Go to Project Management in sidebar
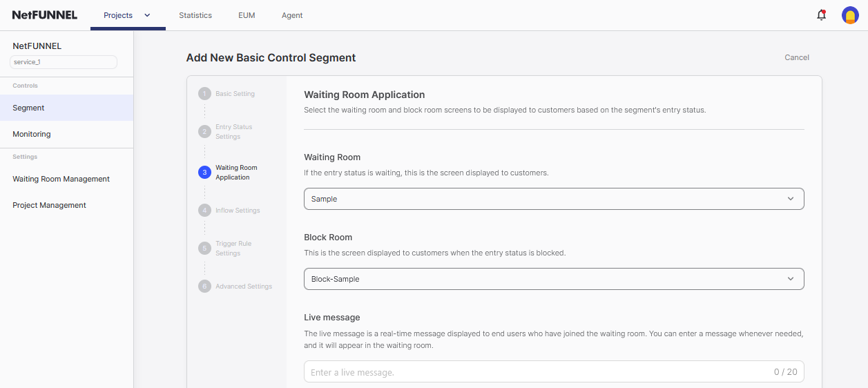 [50, 205]
